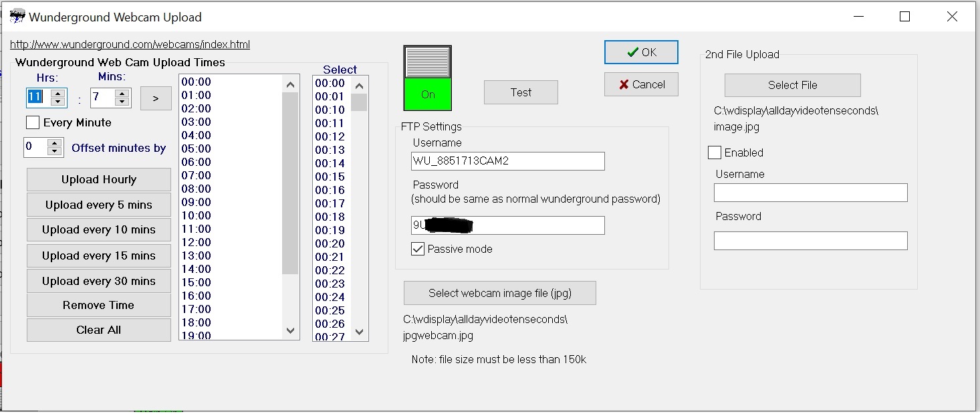Tick the 2nd File Upload Enabled checkbox
The height and width of the screenshot is (414, 980).
point(715,152)
